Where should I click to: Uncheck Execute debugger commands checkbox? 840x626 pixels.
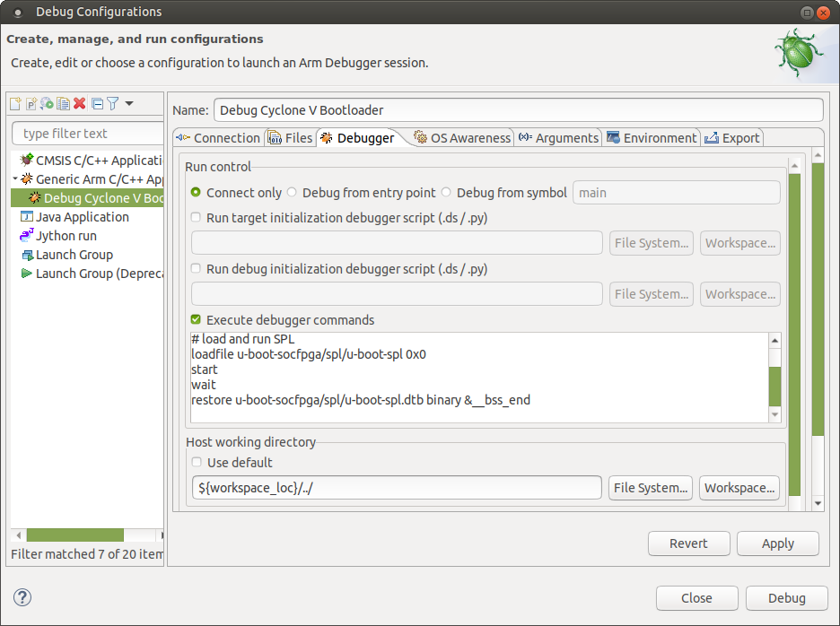point(196,320)
